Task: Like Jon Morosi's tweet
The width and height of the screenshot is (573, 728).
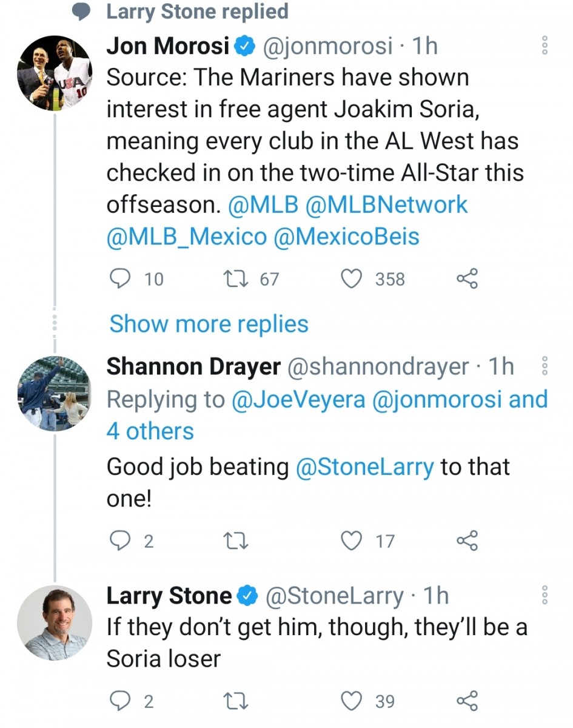Action: (350, 279)
